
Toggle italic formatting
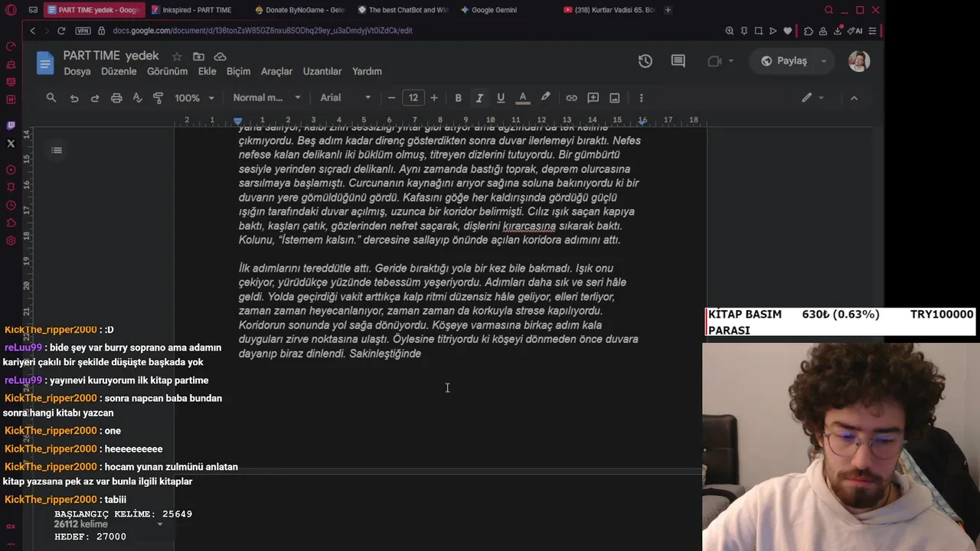tap(479, 98)
